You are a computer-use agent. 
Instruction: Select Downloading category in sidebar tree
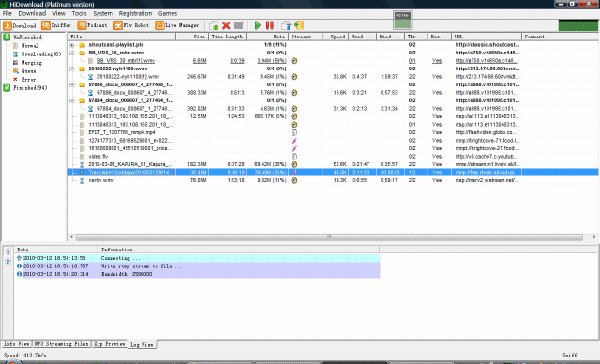coord(37,54)
